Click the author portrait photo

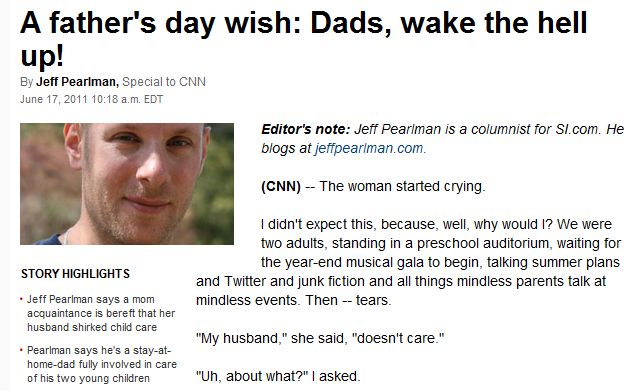pos(127,184)
